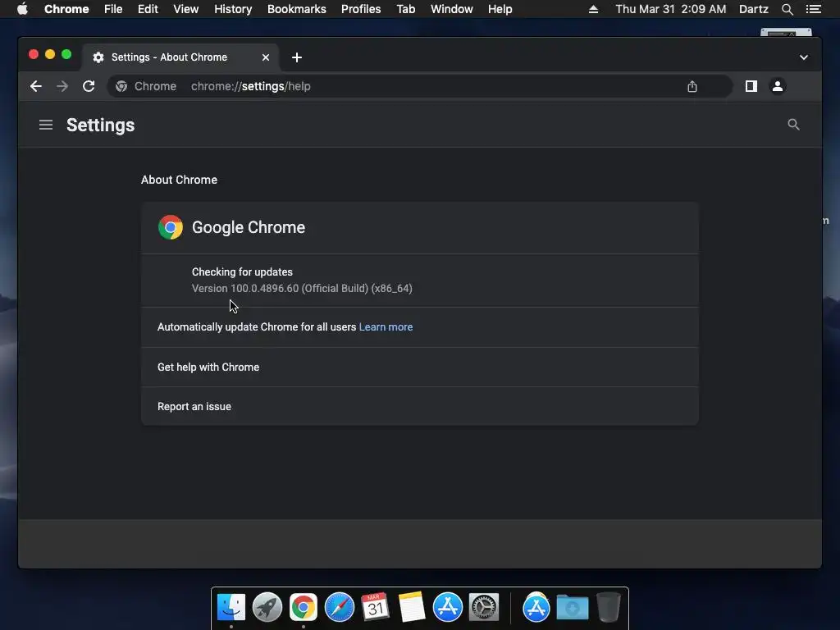The image size is (840, 630).
Task: Toggle the side panel icon
Action: pyautogui.click(x=751, y=86)
